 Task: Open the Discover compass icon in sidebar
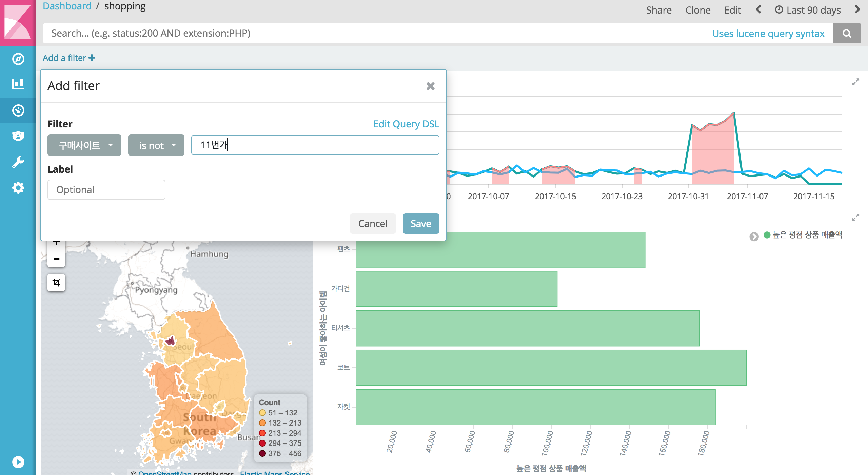[18, 59]
